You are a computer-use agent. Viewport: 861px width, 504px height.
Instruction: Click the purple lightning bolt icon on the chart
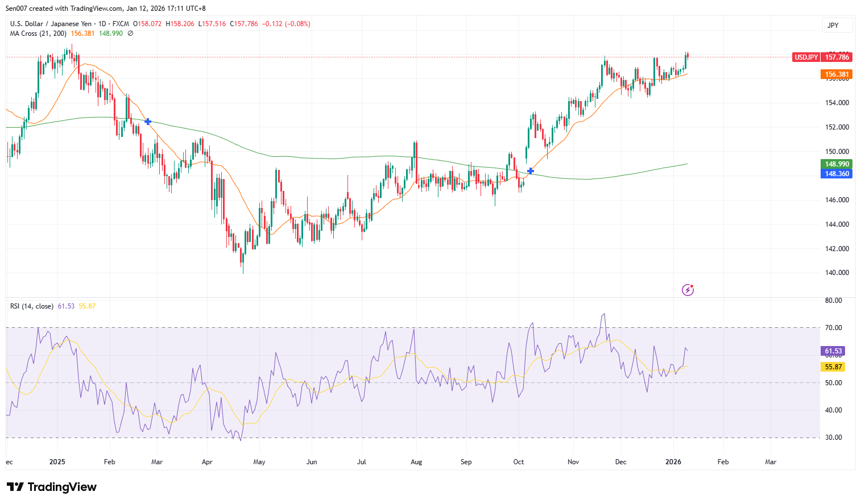point(688,290)
